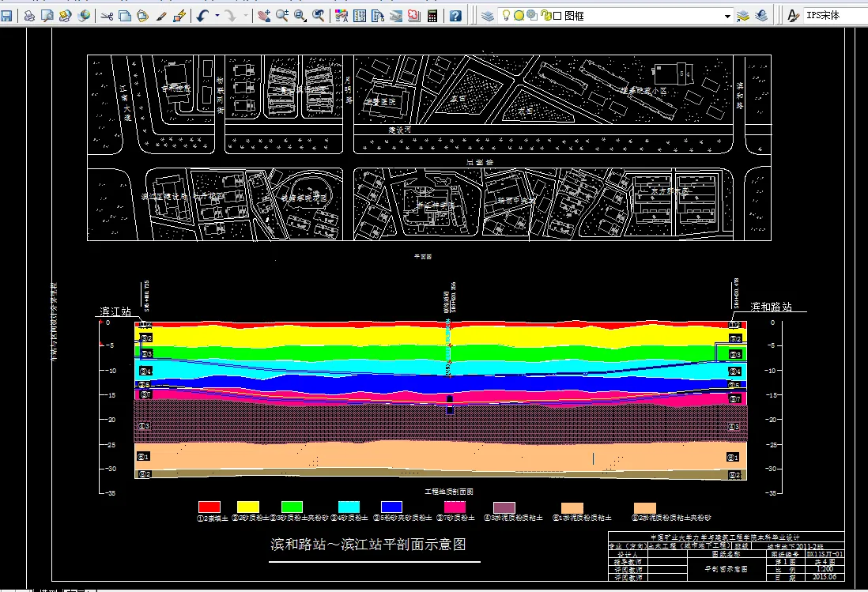Click Zoom Previous icon
The image size is (868, 592).
coord(319,16)
